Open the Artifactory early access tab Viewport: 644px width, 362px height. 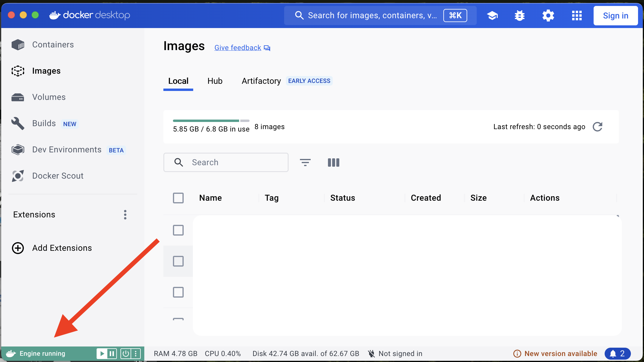(x=261, y=81)
